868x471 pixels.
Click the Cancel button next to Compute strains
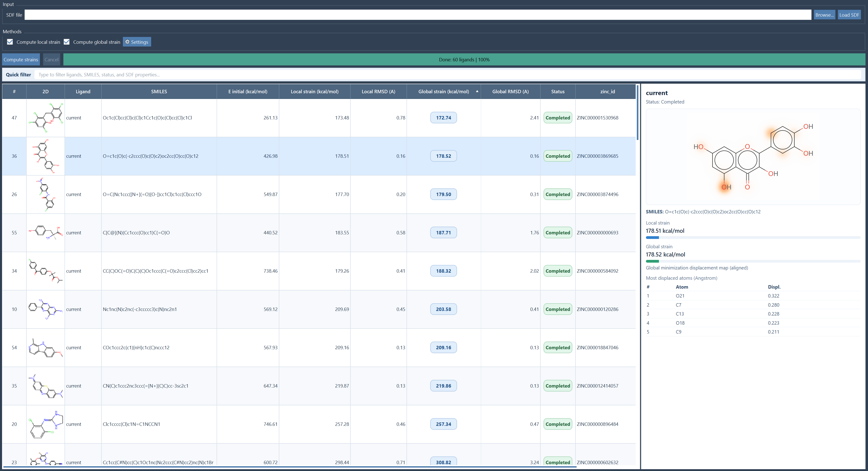(x=51, y=59)
